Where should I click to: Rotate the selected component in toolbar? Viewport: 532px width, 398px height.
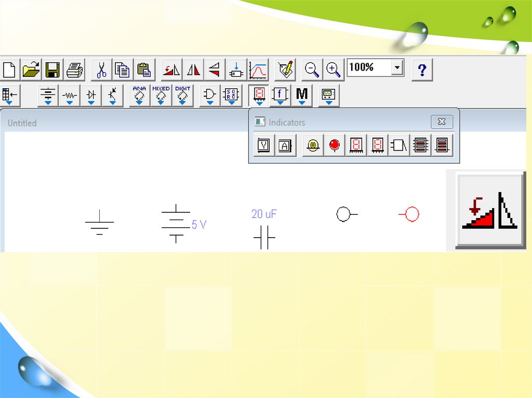tap(171, 70)
